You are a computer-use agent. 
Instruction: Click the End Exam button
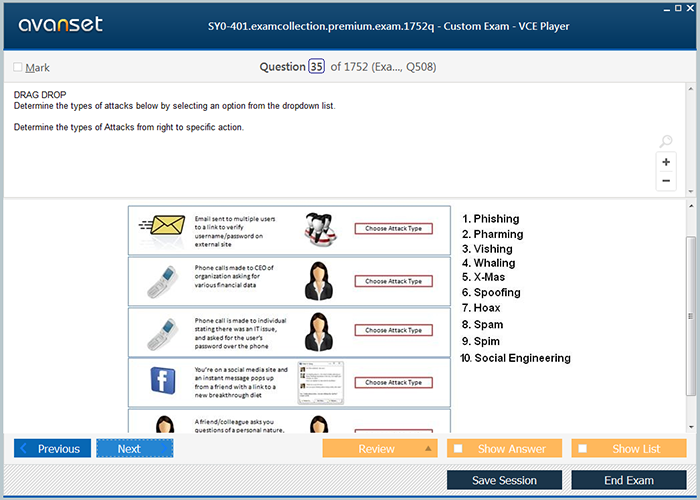click(628, 480)
